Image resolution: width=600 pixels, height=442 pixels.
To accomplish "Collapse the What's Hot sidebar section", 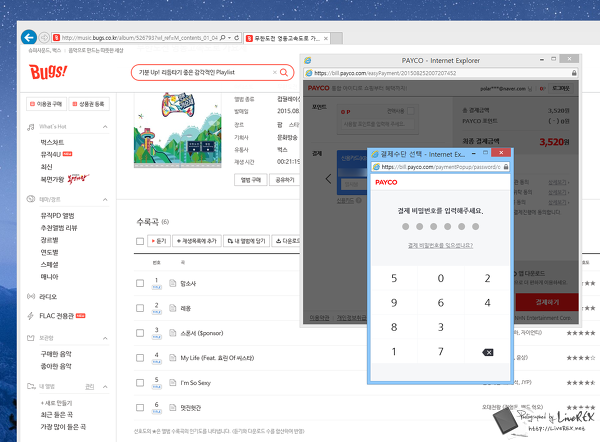I will 105,127.
